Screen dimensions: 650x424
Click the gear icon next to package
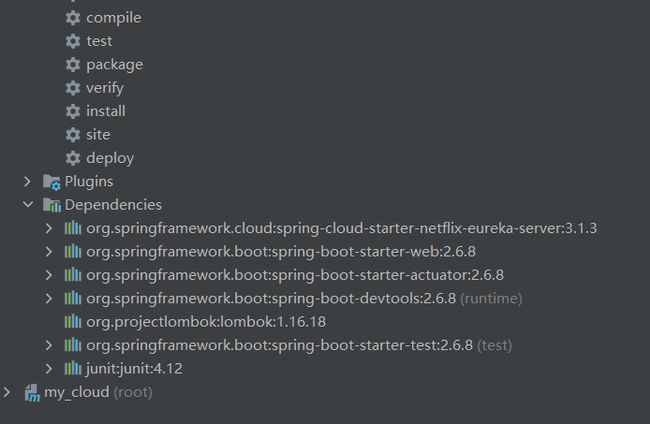tap(73, 64)
